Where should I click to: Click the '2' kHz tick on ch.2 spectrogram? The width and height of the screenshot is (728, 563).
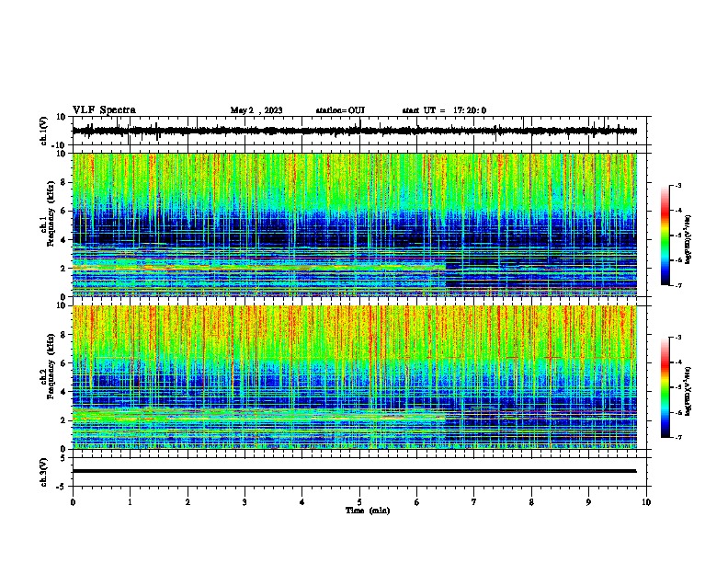tap(63, 420)
